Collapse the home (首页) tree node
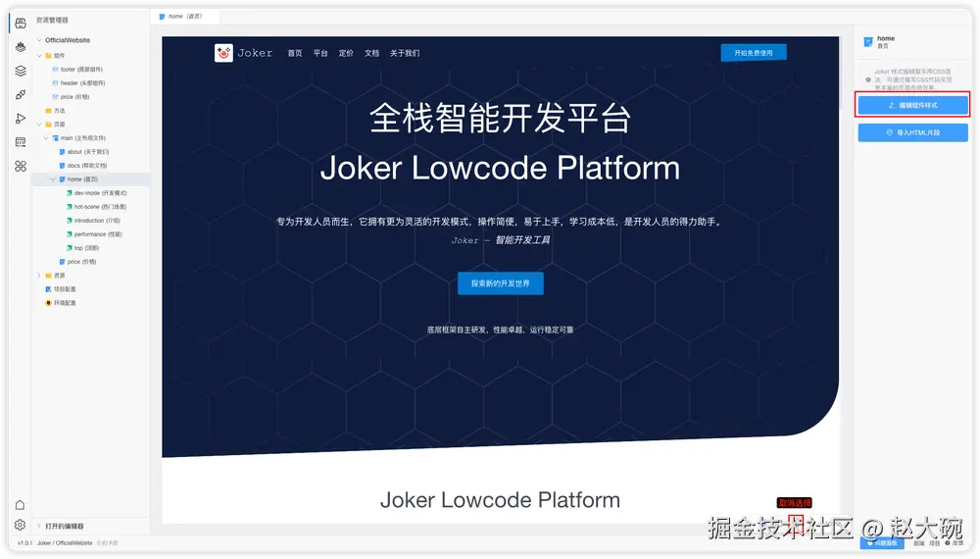This screenshot has height=559, width=980. (x=53, y=179)
